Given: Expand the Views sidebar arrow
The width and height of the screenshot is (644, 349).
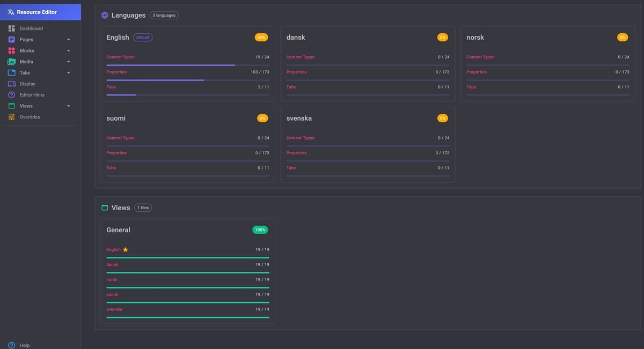Looking at the screenshot, I should pos(69,106).
